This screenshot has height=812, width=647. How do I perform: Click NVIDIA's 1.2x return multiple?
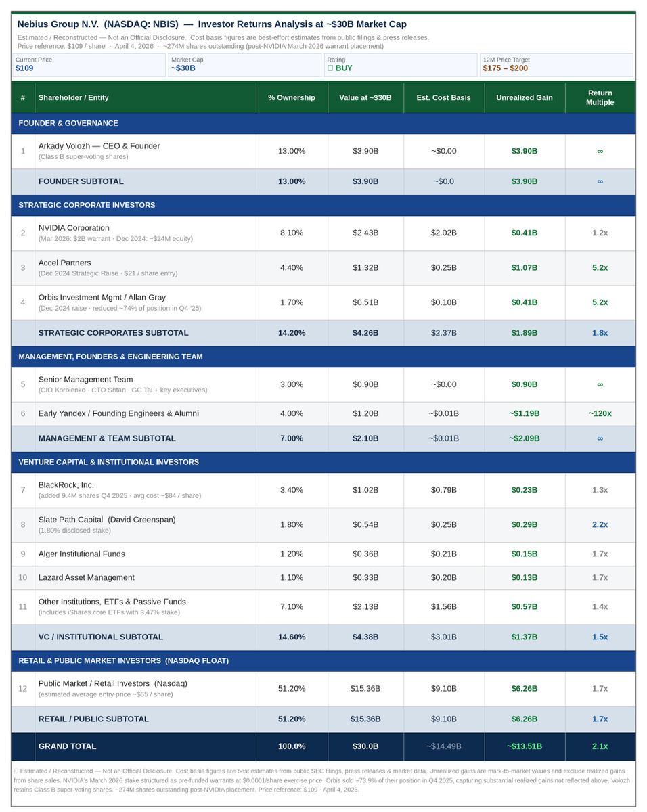[600, 233]
